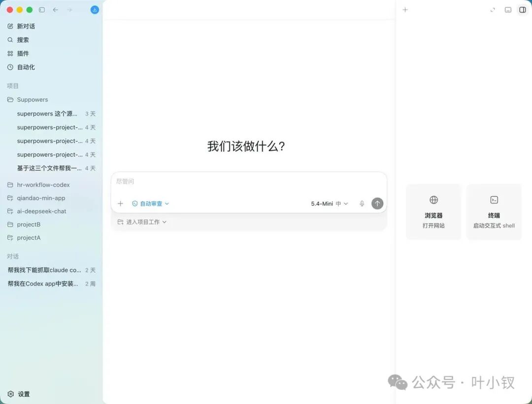Click the forward arrow icon
Image resolution: width=532 pixels, height=404 pixels.
click(x=69, y=10)
